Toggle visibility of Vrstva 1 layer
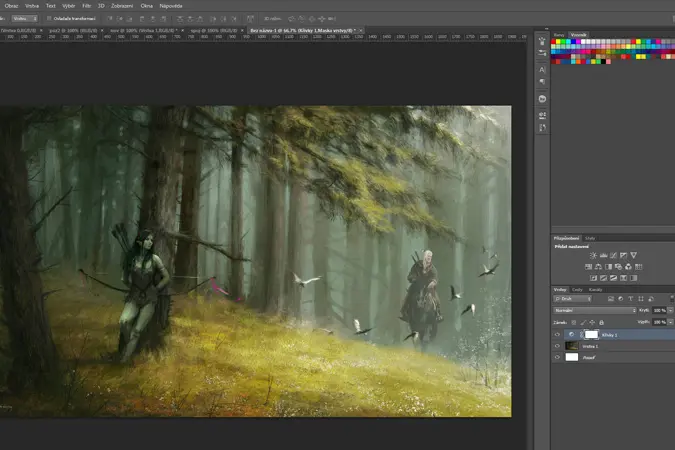675x450 pixels. coord(557,346)
